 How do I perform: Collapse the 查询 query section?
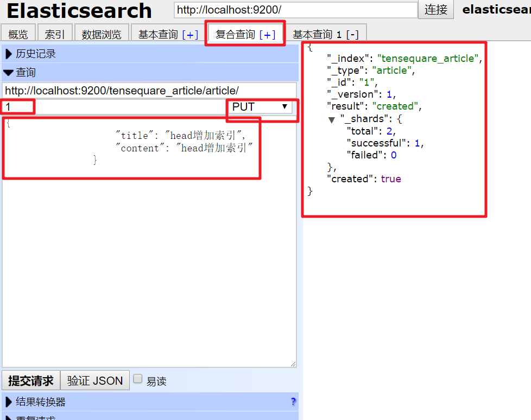point(150,72)
